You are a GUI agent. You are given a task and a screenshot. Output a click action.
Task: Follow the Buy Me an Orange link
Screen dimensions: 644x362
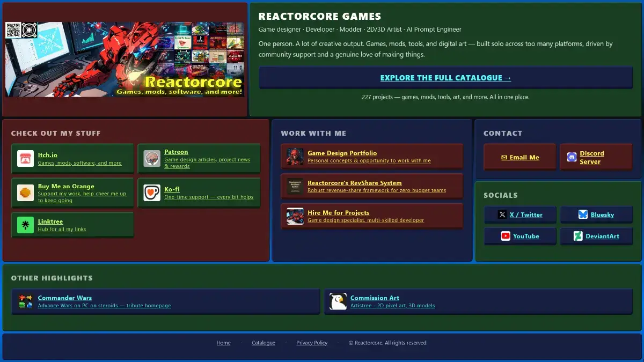click(x=66, y=186)
